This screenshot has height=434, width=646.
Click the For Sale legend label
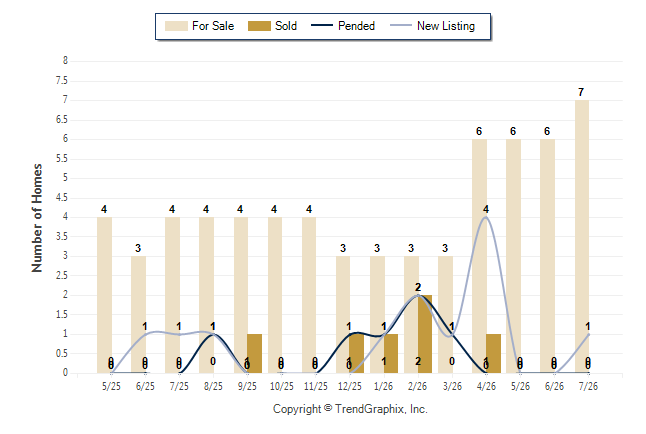213,26
